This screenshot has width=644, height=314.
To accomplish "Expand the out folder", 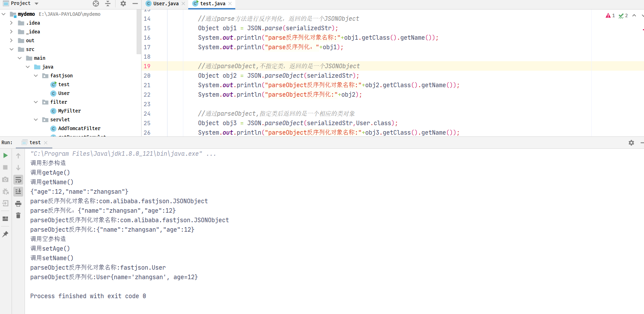I will click(12, 40).
